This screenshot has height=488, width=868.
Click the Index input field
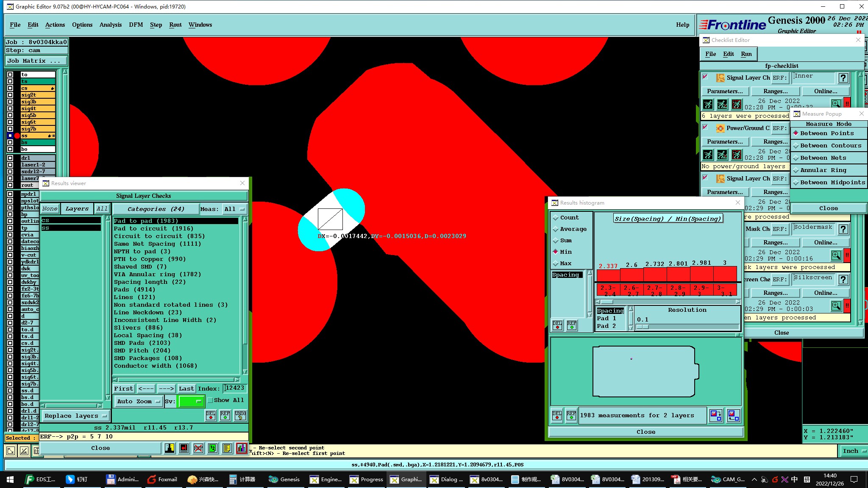coord(235,388)
